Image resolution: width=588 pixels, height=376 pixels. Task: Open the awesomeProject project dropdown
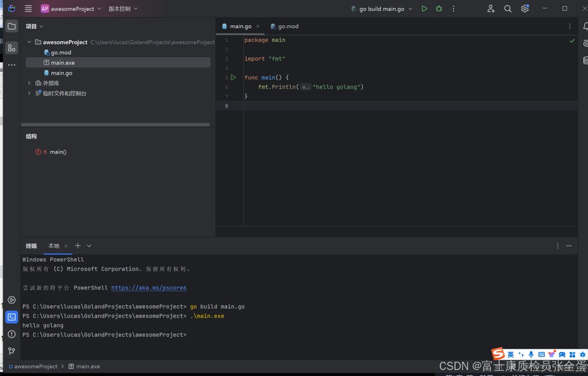tap(71, 9)
